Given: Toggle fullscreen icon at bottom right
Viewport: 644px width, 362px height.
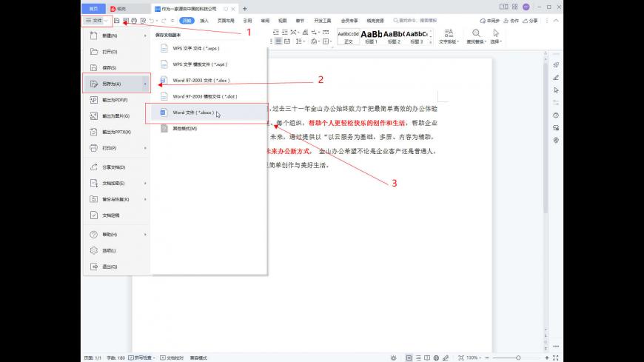Looking at the screenshot, I should [556, 358].
